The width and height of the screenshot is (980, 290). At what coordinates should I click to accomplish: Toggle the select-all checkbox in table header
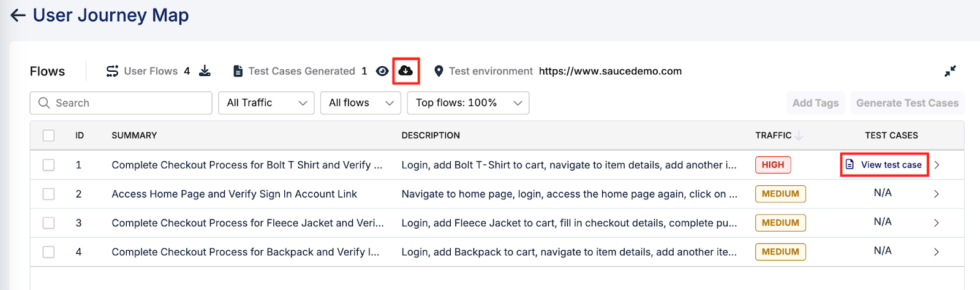pos(49,135)
